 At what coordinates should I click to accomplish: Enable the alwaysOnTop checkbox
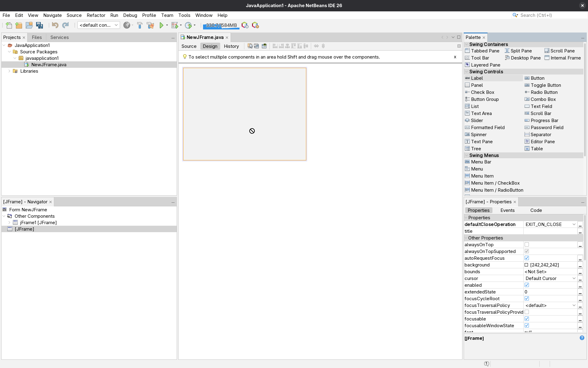(527, 244)
